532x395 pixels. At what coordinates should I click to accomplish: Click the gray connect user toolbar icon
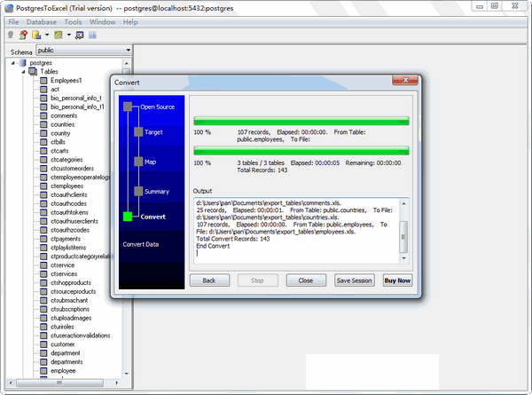tap(11, 35)
